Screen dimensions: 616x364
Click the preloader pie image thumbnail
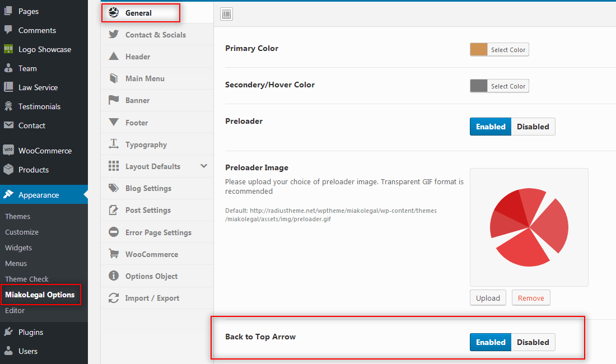[x=529, y=227]
